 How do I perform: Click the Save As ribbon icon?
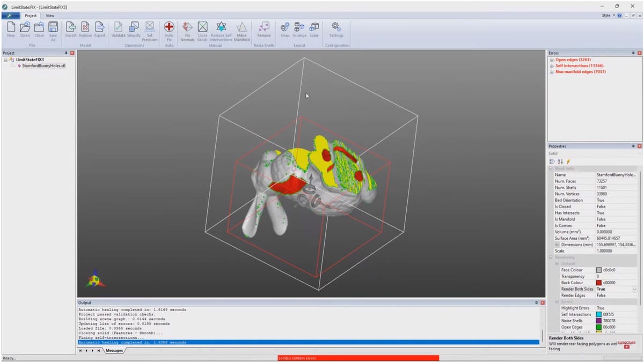click(53, 31)
